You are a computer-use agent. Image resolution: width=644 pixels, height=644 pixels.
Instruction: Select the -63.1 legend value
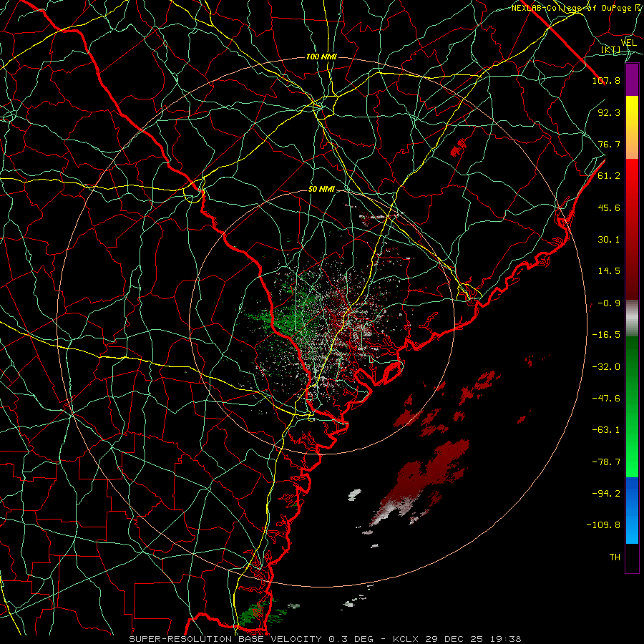[x=606, y=430]
